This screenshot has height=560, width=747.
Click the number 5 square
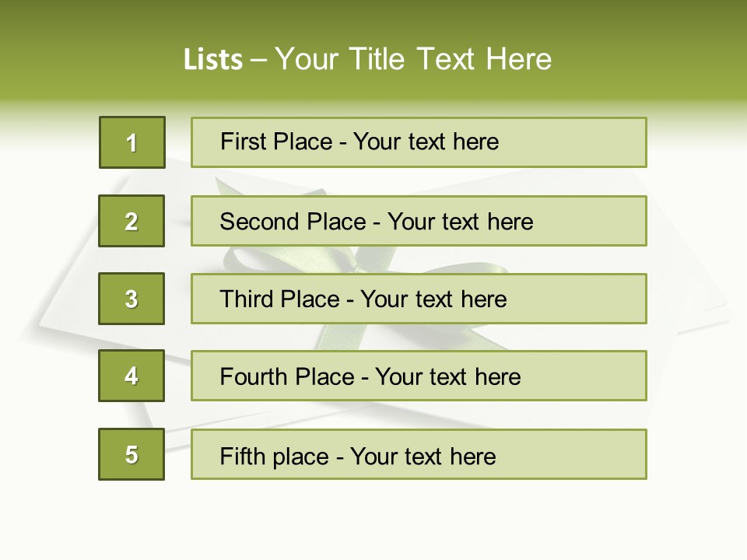[x=132, y=454]
